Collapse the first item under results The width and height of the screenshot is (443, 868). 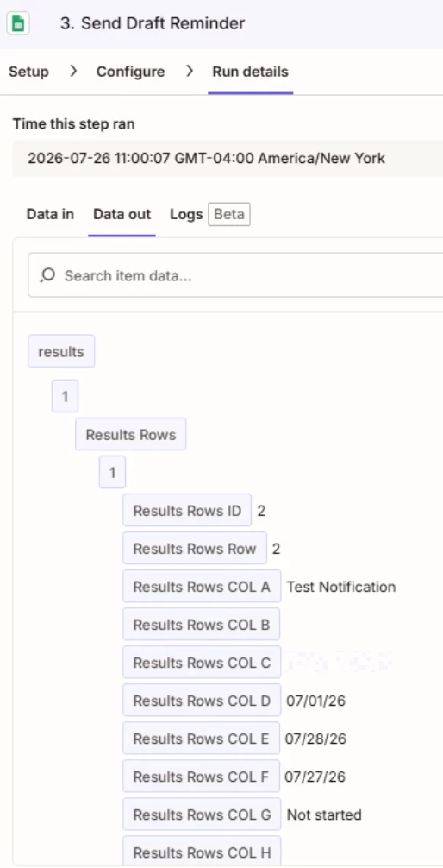[x=65, y=396]
